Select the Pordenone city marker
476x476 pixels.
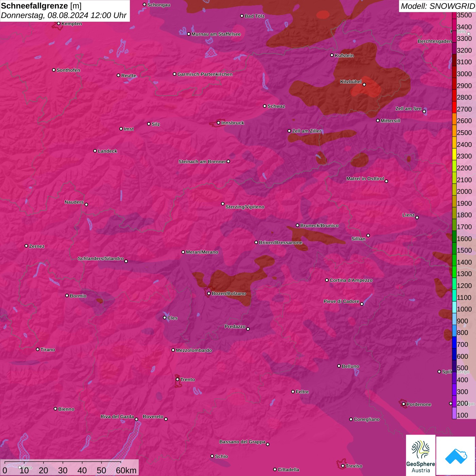404,404
